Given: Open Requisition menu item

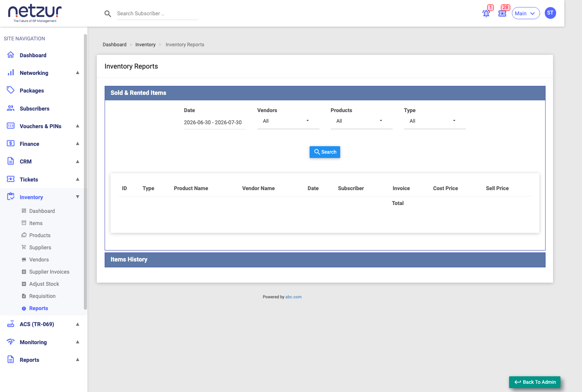Looking at the screenshot, I should [42, 296].
